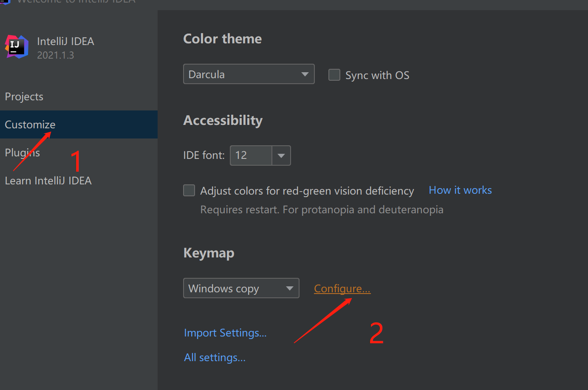Toggle red-green vision deficiency checkbox
The height and width of the screenshot is (390, 588).
click(189, 190)
